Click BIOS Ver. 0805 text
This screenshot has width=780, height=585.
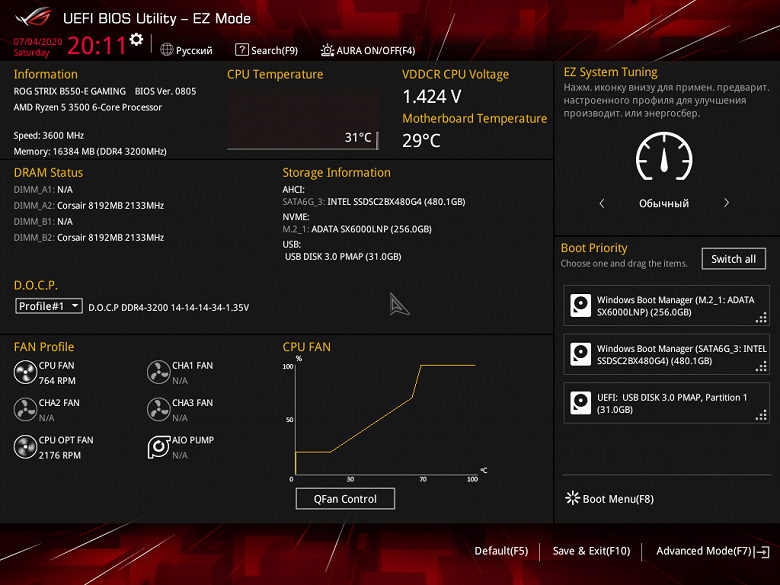coord(165,91)
